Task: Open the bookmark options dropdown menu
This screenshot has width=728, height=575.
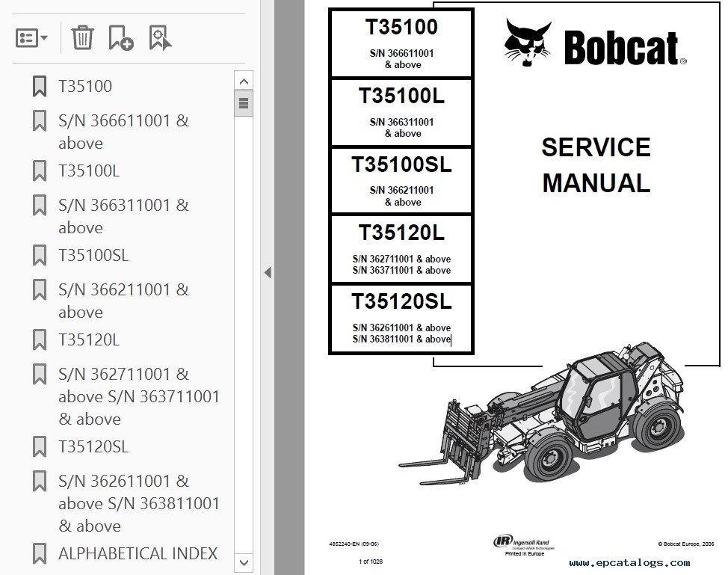Action: point(32,37)
